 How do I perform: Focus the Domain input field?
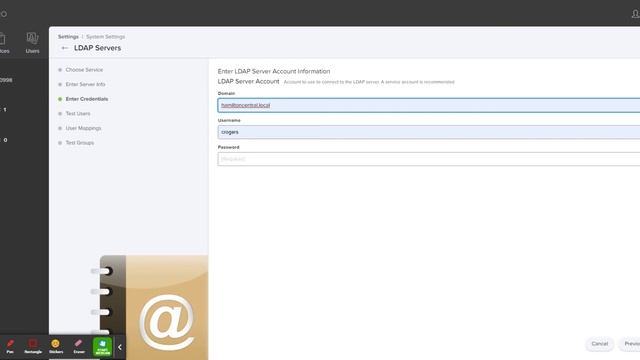tap(429, 105)
